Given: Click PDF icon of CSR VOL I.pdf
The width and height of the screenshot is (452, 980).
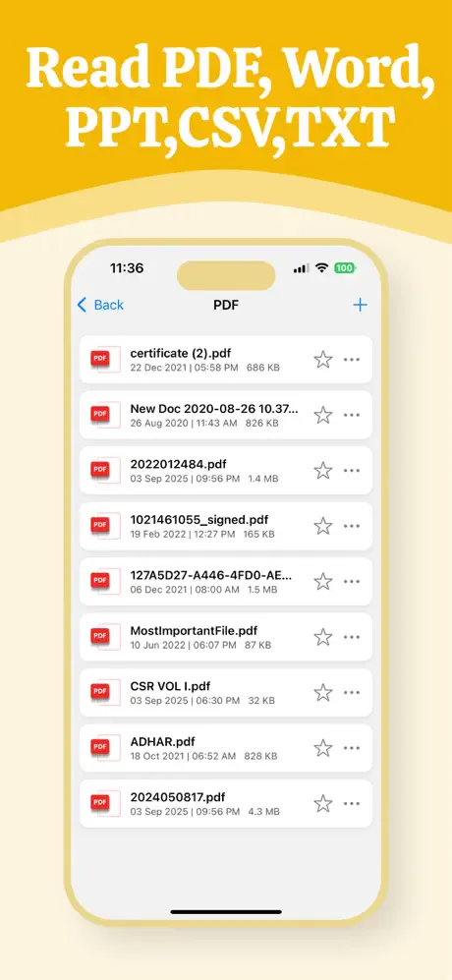Looking at the screenshot, I should point(105,693).
